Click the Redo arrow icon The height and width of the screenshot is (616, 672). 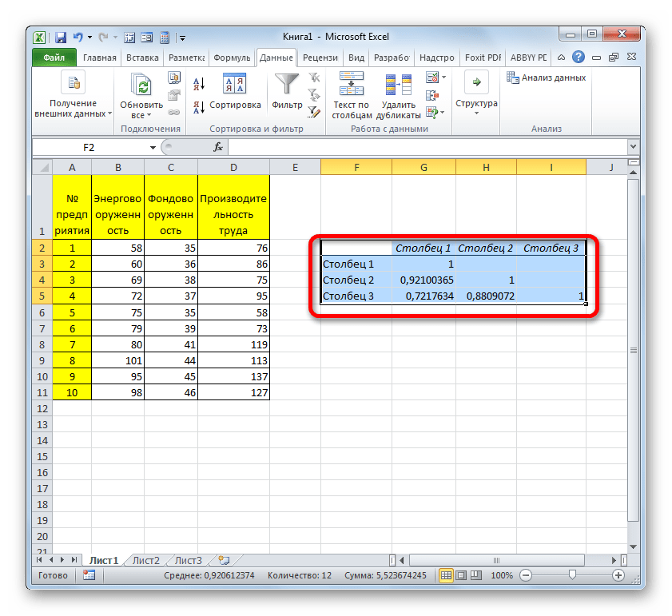103,38
